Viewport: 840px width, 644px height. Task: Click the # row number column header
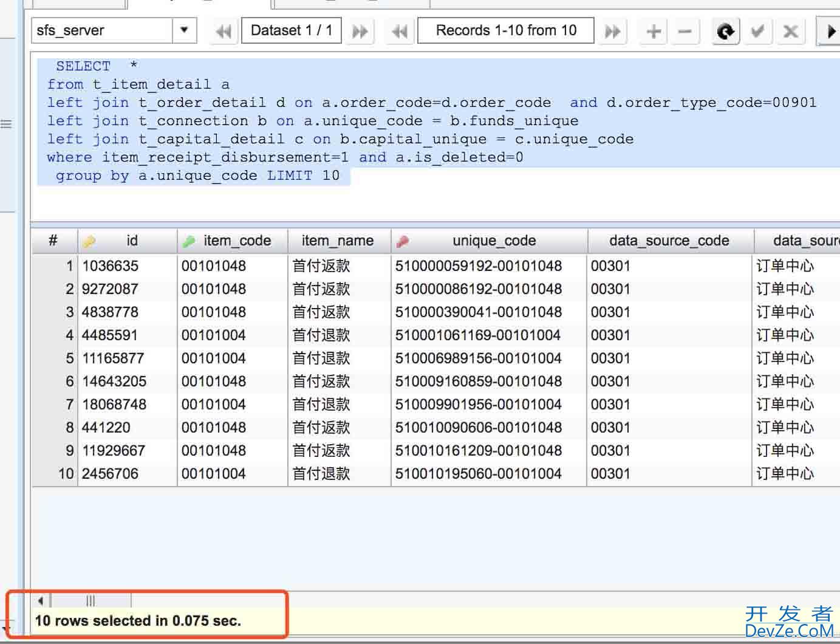55,241
